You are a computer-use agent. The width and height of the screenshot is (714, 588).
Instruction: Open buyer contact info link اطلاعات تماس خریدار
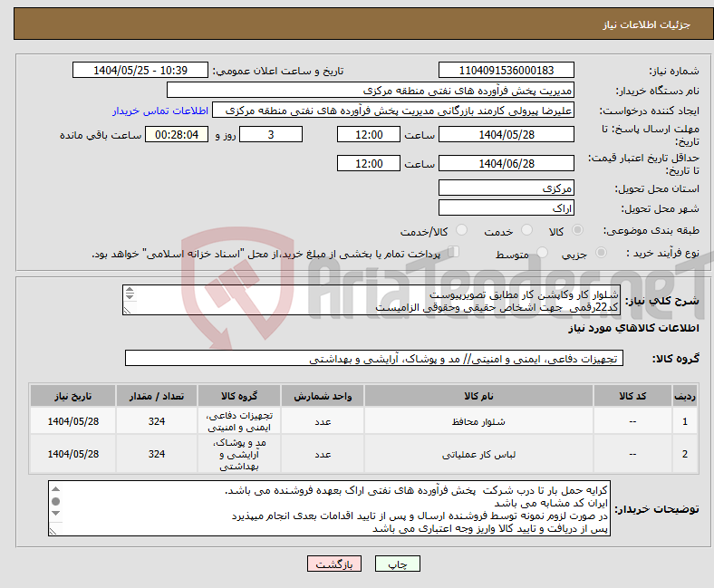pos(160,111)
